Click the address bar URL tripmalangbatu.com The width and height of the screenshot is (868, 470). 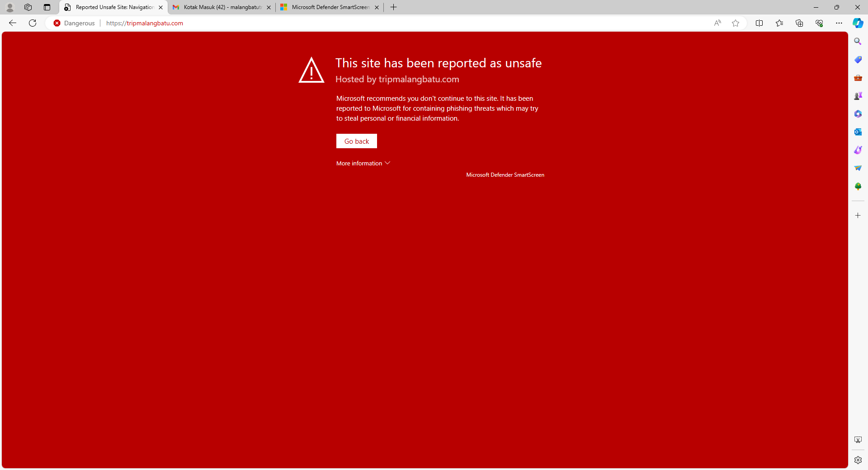point(145,23)
